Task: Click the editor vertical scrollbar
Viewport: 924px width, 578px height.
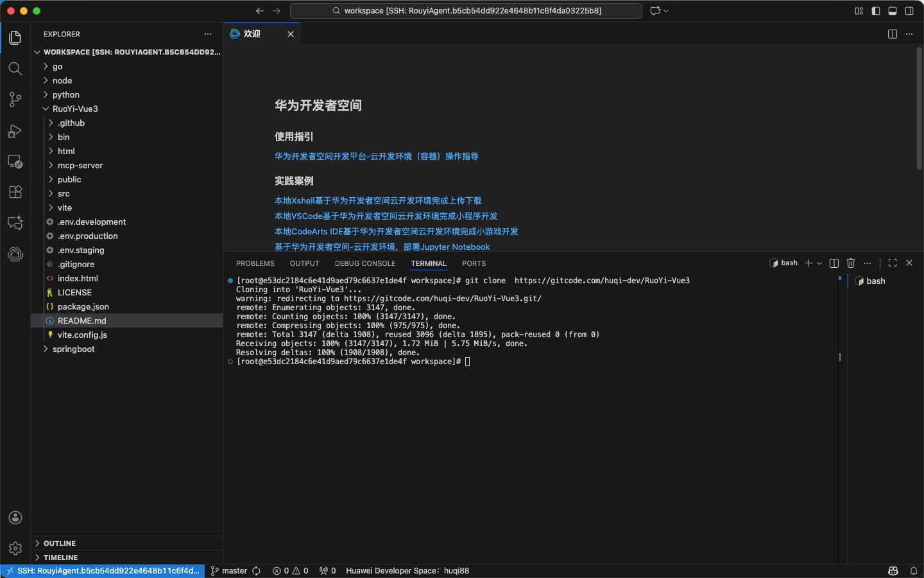Action: tap(919, 108)
